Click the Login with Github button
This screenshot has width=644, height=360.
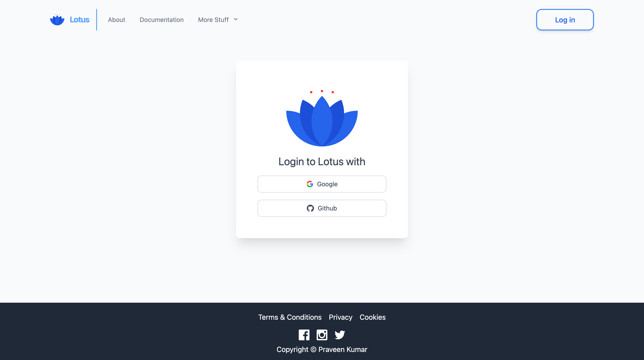pyautogui.click(x=322, y=208)
